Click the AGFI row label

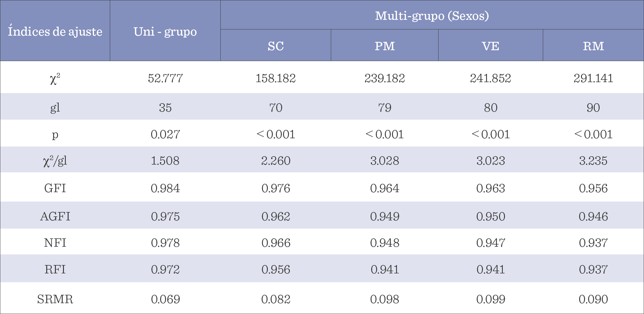coord(55,216)
